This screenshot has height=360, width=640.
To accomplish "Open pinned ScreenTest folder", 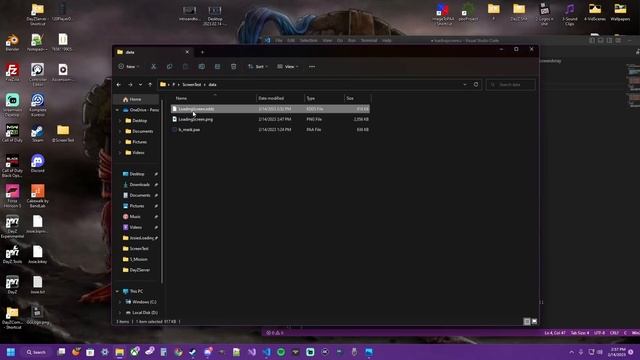I will tap(139, 249).
